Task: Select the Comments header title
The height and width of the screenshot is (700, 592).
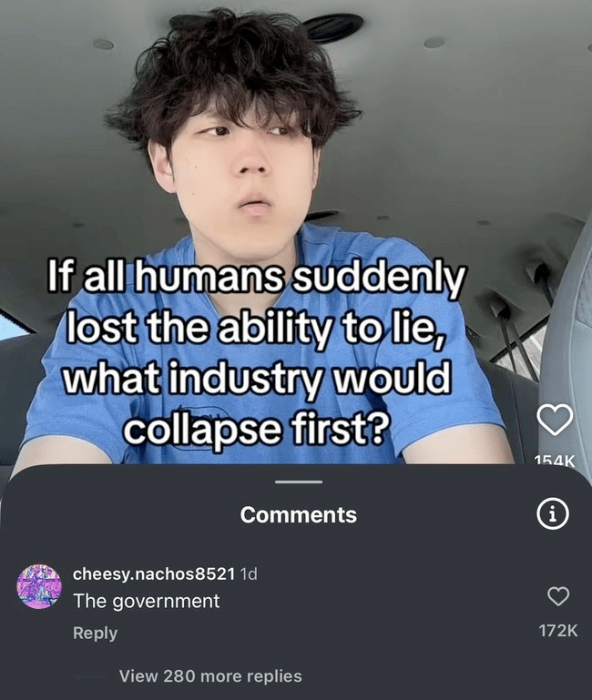Action: coord(299,514)
